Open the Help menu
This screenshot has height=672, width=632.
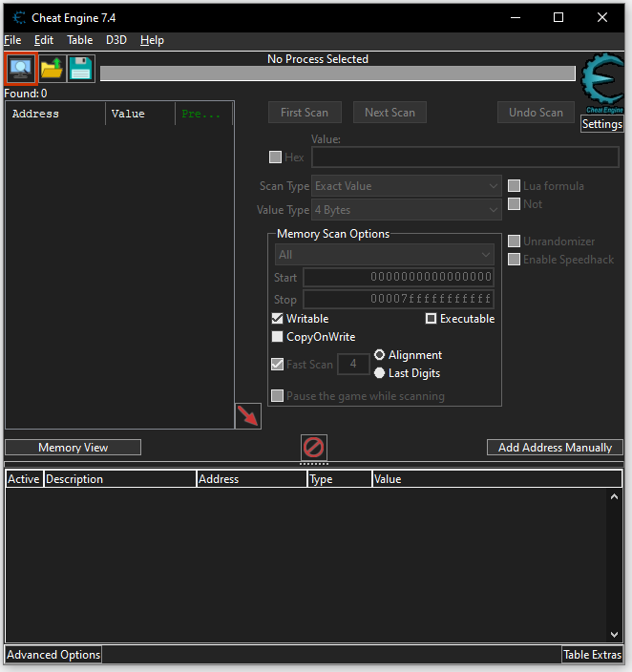pos(152,40)
